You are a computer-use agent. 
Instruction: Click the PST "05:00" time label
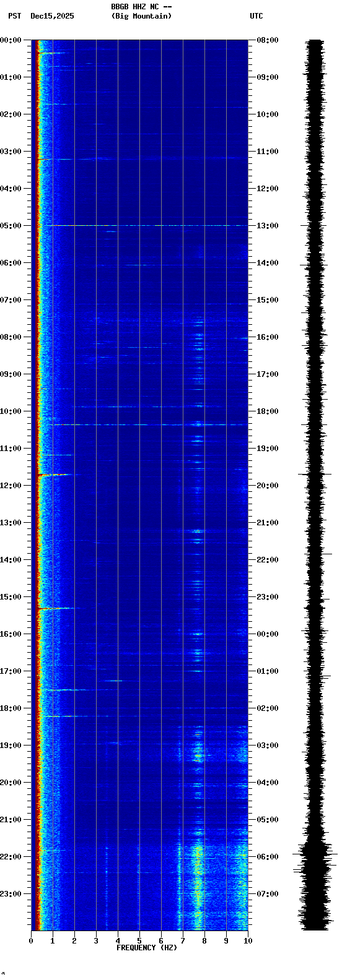coord(11,226)
